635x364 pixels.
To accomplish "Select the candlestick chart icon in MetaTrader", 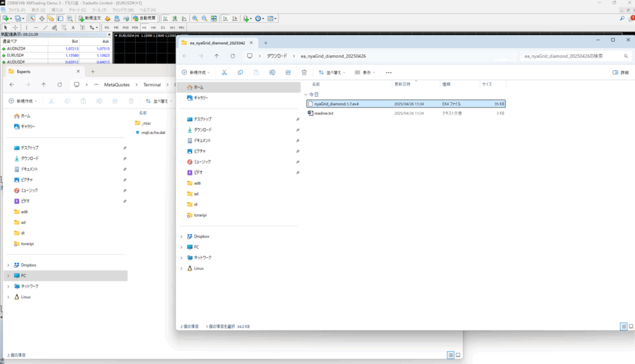I will click(175, 18).
